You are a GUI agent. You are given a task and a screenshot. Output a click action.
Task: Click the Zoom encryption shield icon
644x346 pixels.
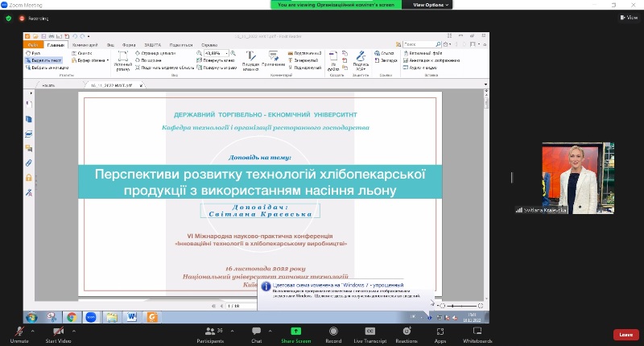9,19
